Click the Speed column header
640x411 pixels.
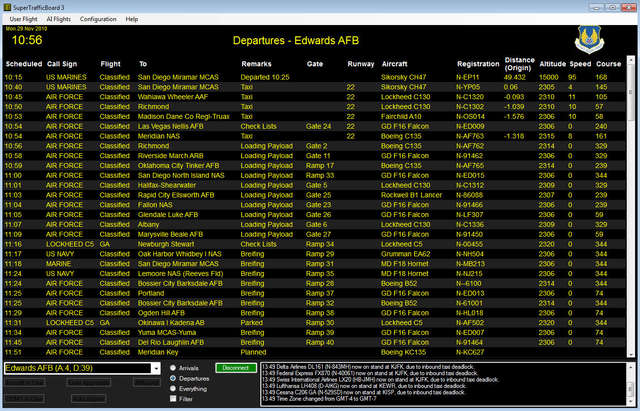[580, 64]
